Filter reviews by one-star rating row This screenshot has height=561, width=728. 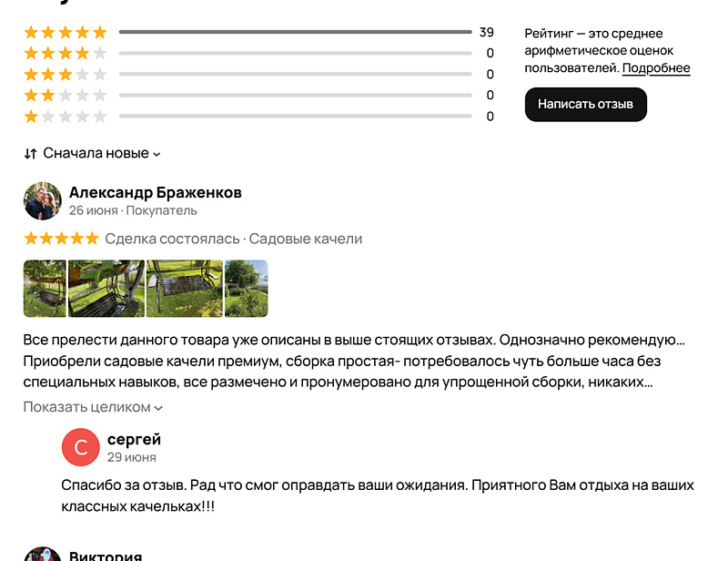(x=258, y=117)
